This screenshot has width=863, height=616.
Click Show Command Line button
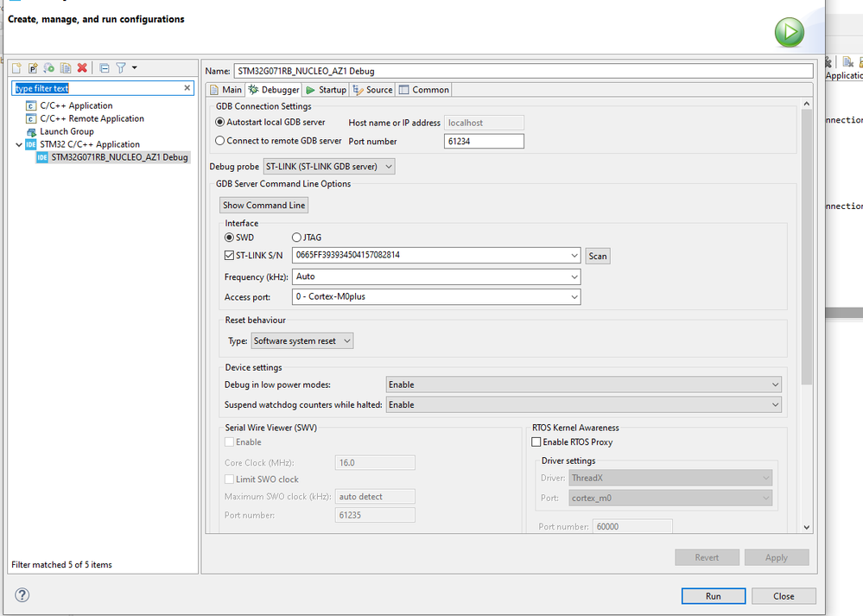click(x=263, y=206)
